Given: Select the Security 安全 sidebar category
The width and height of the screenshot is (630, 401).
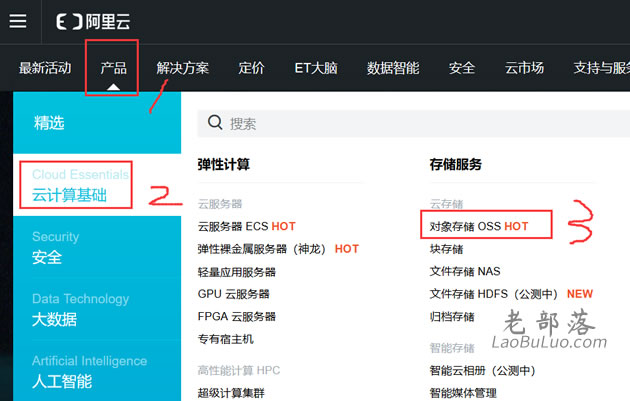Looking at the screenshot, I should coord(97,247).
